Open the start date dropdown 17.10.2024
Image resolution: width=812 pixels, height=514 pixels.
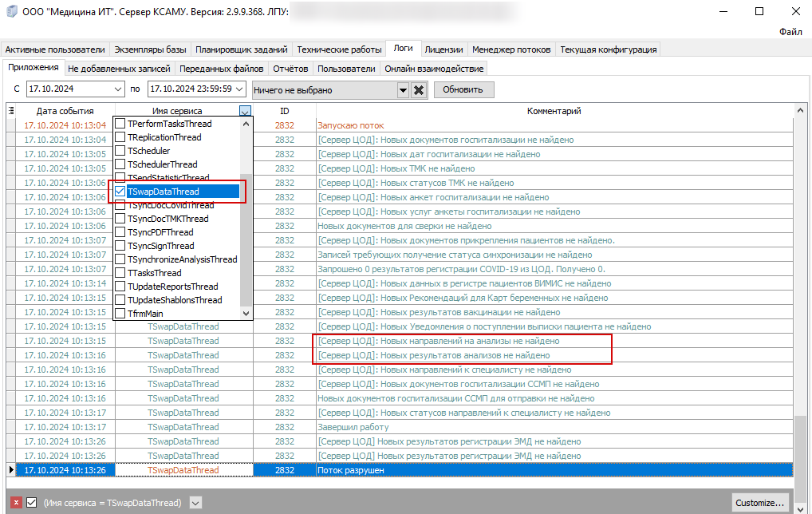pyautogui.click(x=119, y=89)
